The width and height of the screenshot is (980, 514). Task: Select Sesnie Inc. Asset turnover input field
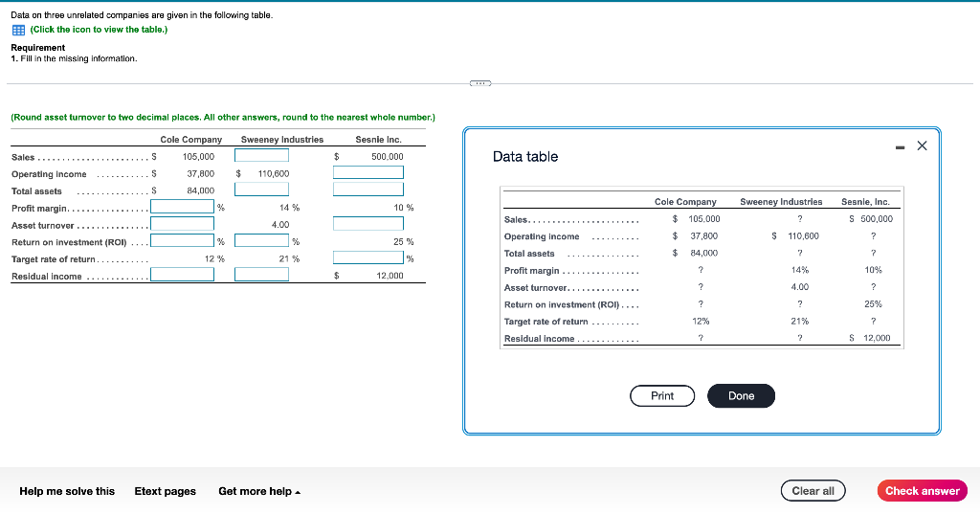coord(368,223)
